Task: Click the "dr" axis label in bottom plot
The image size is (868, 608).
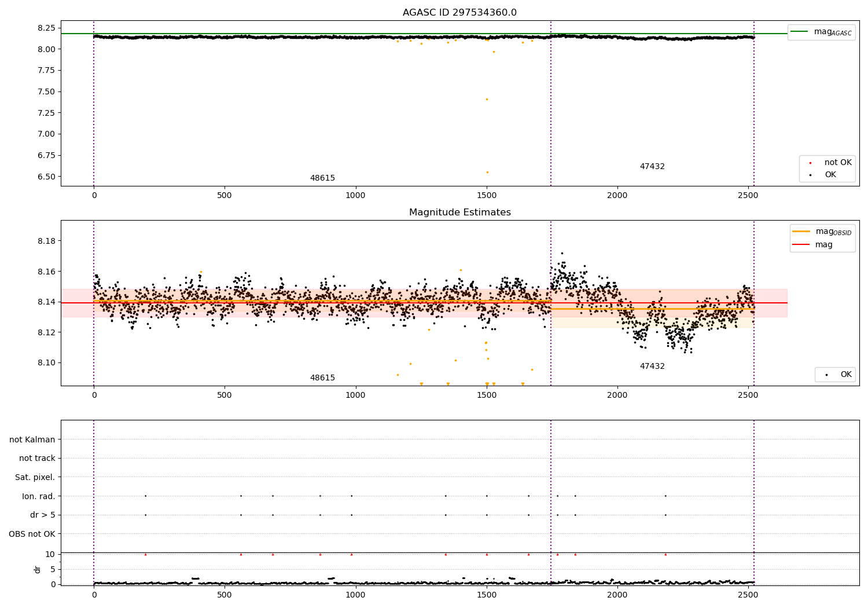Action: pyautogui.click(x=38, y=569)
